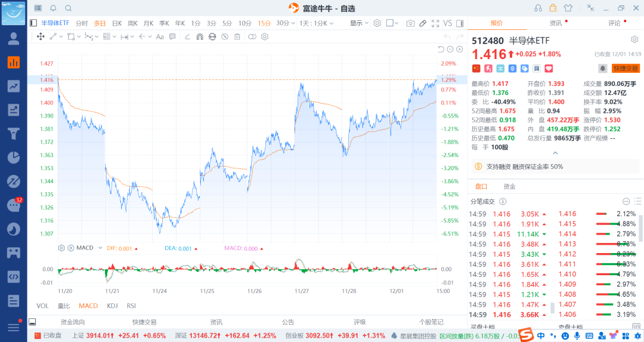Image resolution: width=644 pixels, height=342 pixels.
Task: Open the 1天:1分K range dropdown
Action: click(316, 23)
